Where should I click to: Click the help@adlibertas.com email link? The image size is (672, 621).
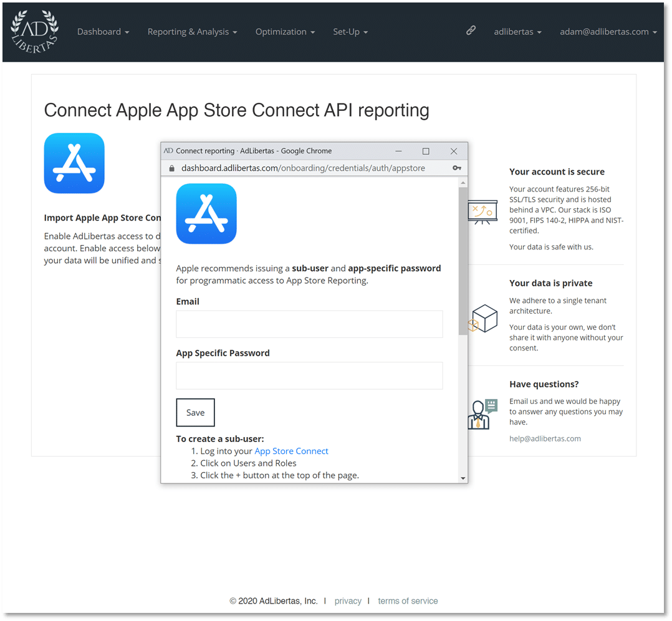pyautogui.click(x=545, y=438)
